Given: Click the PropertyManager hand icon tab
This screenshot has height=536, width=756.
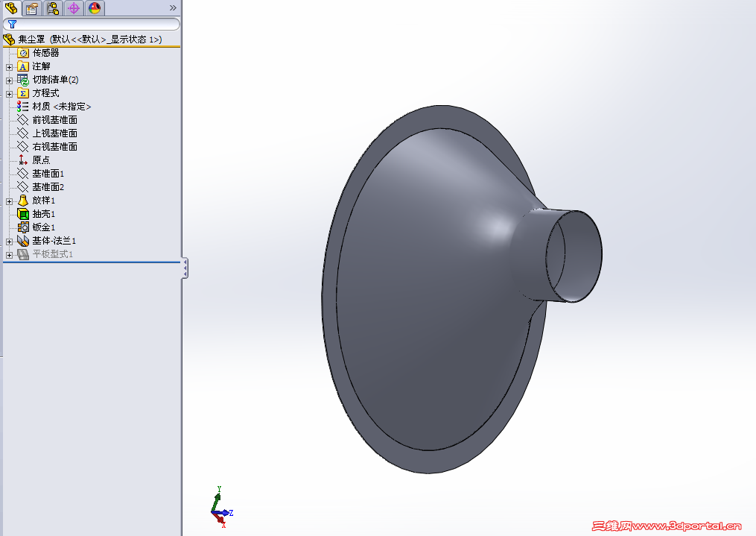Looking at the screenshot, I should point(31,8).
